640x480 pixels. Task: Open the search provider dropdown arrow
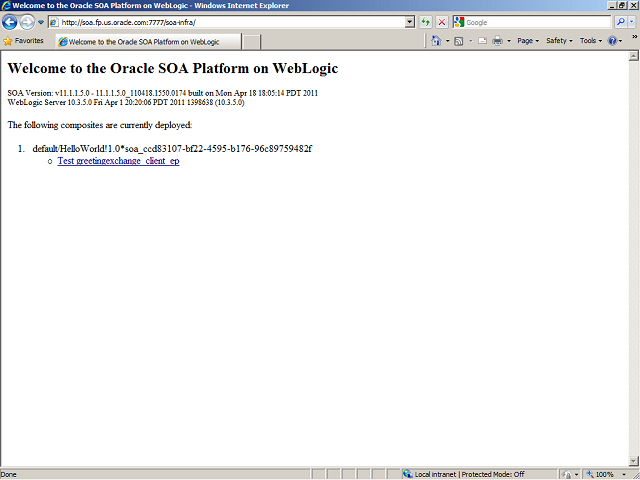click(631, 22)
